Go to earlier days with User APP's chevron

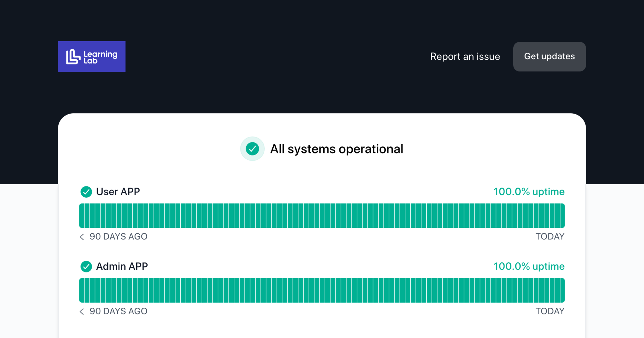click(x=82, y=237)
